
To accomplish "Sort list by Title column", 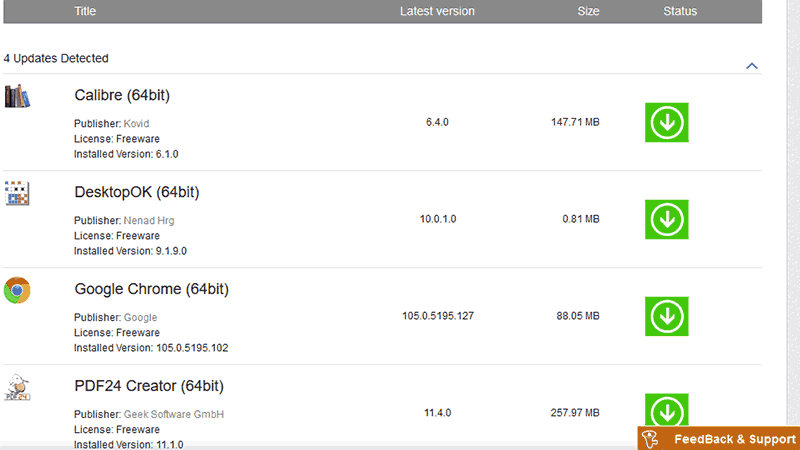I will [x=85, y=11].
